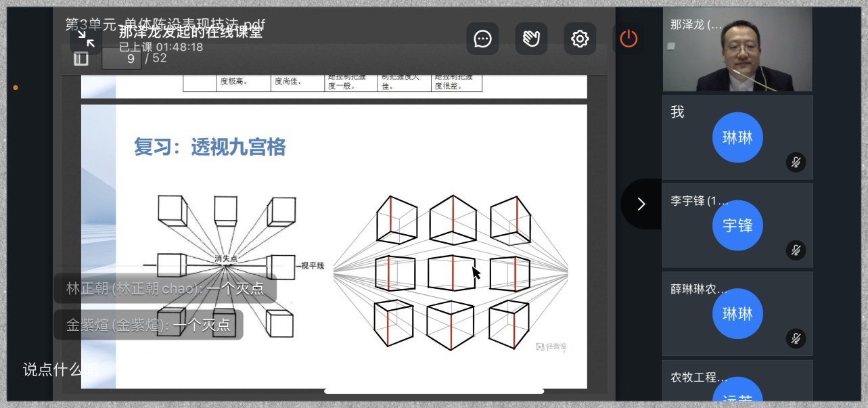Viewport: 868px width, 408px height.
Task: Click the muted microphone icon on 我 tile
Action: coord(796,162)
